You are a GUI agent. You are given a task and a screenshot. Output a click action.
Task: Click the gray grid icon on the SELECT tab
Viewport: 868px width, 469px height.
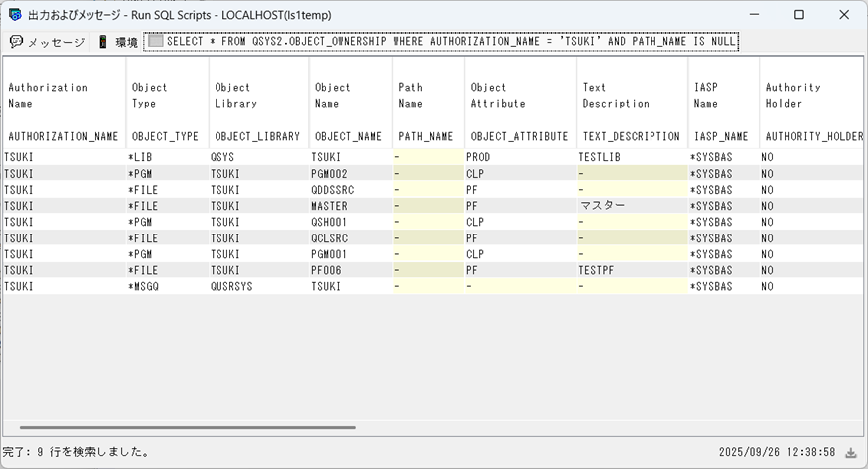coord(155,42)
